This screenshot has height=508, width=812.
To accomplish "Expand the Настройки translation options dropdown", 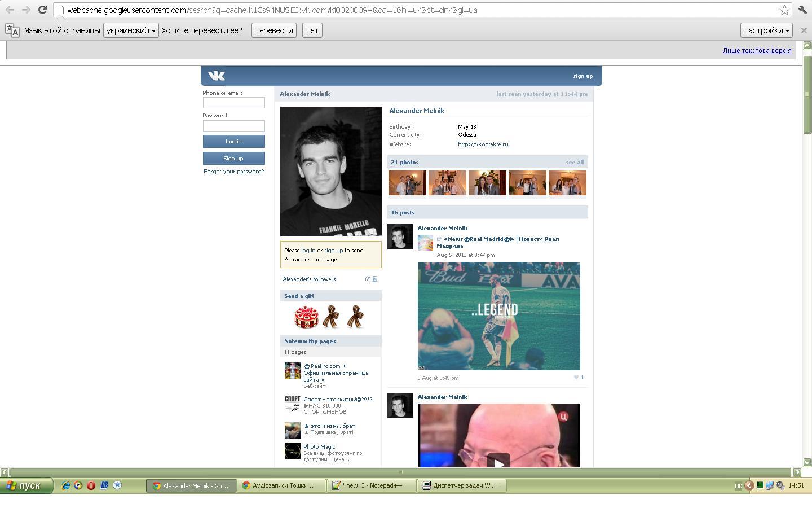I will click(766, 30).
